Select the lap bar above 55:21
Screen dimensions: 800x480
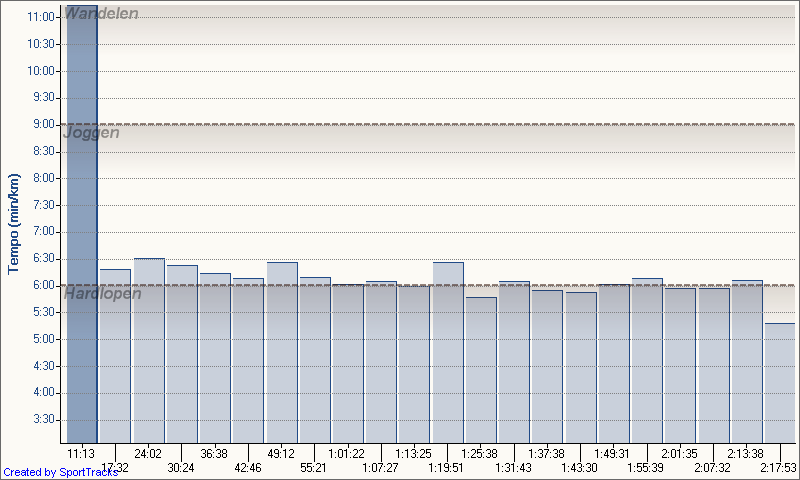pyautogui.click(x=315, y=360)
